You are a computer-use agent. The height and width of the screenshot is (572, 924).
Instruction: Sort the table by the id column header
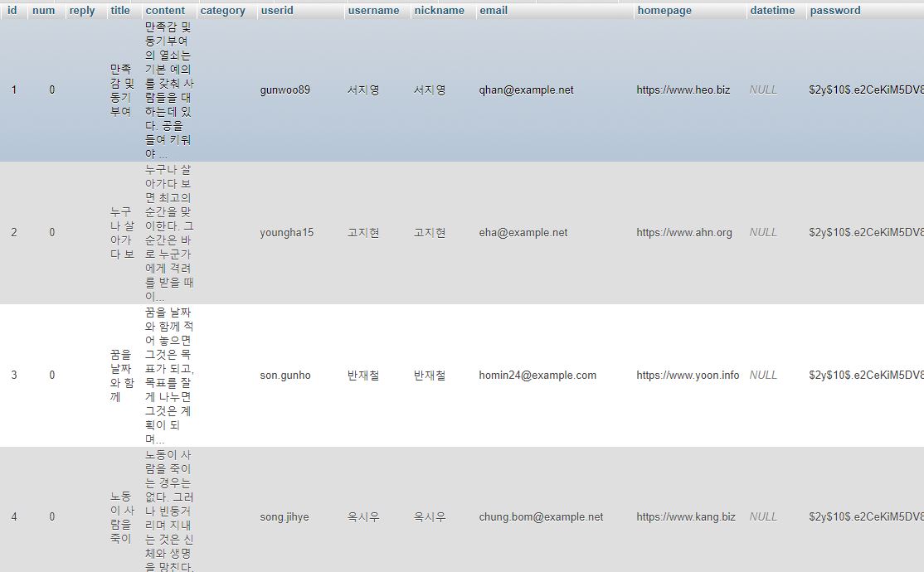click(12, 11)
